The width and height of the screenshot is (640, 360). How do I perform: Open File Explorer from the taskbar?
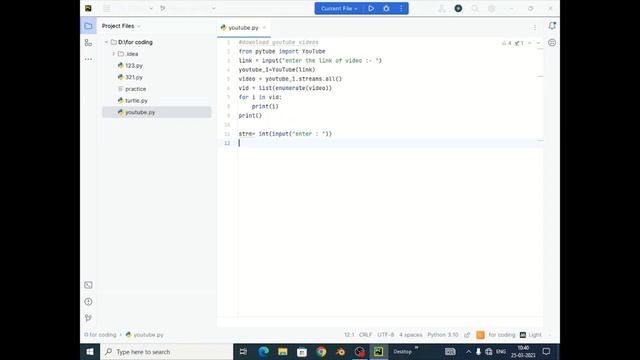[282, 351]
